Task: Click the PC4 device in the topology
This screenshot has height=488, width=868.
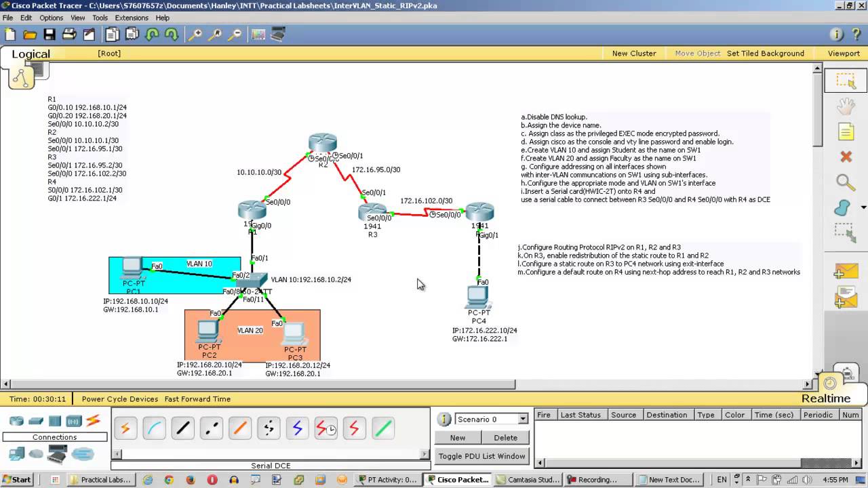Action: click(x=478, y=297)
